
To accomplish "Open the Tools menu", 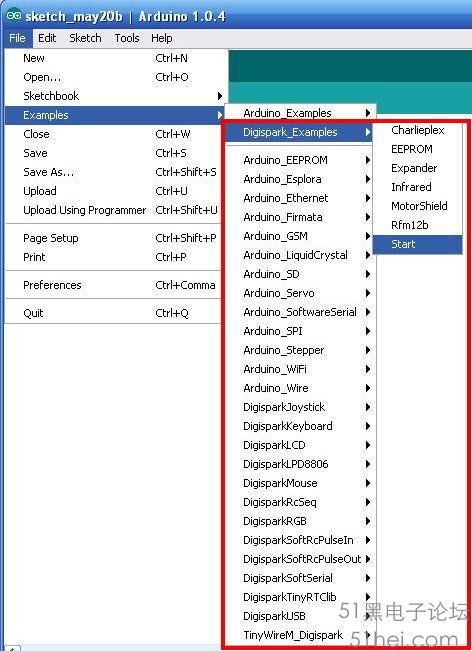I will (x=127, y=38).
